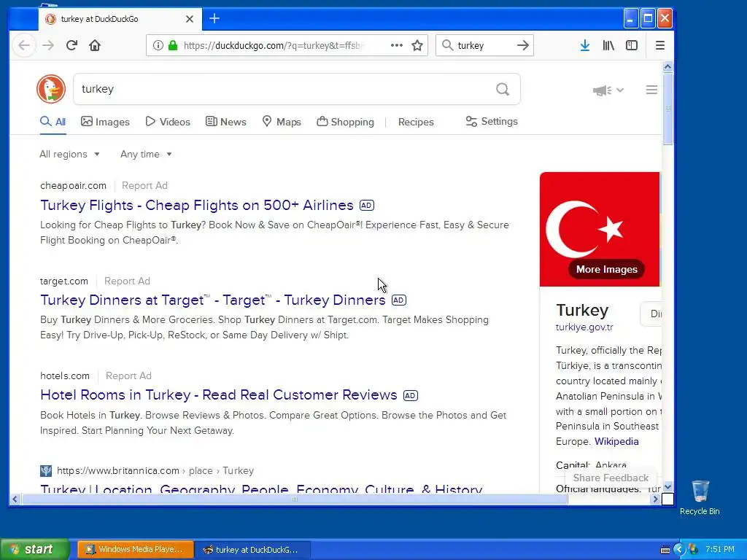747x560 pixels.
Task: Open the turkiye.gov.tr link
Action: coord(584,327)
